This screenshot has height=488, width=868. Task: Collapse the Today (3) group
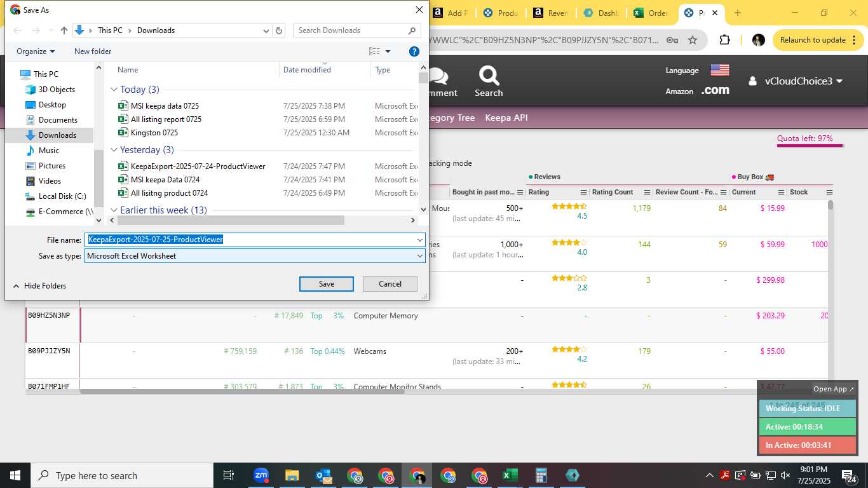coord(114,90)
